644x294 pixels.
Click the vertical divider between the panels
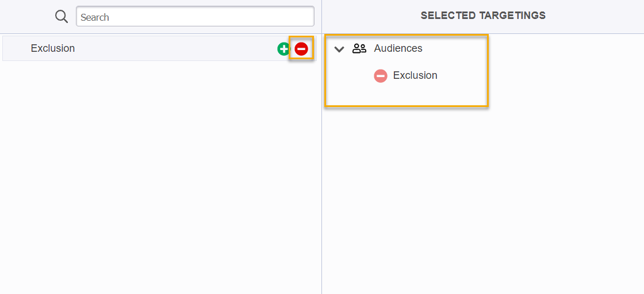(321, 173)
